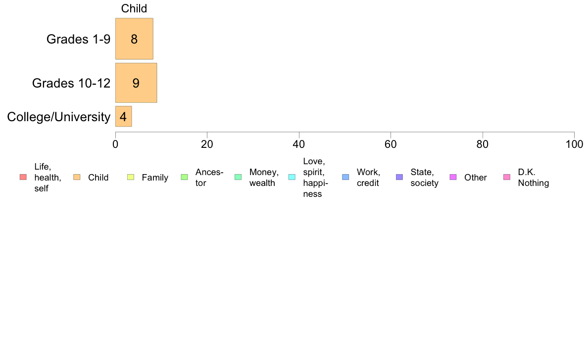Click the 40 tick label on x-axis

tap(299, 144)
